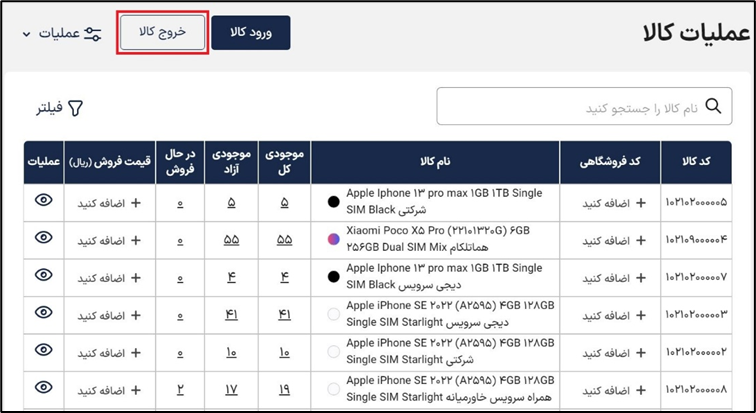
Task: Click total stock 10 of product 1021020000002
Action: pyautogui.click(x=284, y=353)
